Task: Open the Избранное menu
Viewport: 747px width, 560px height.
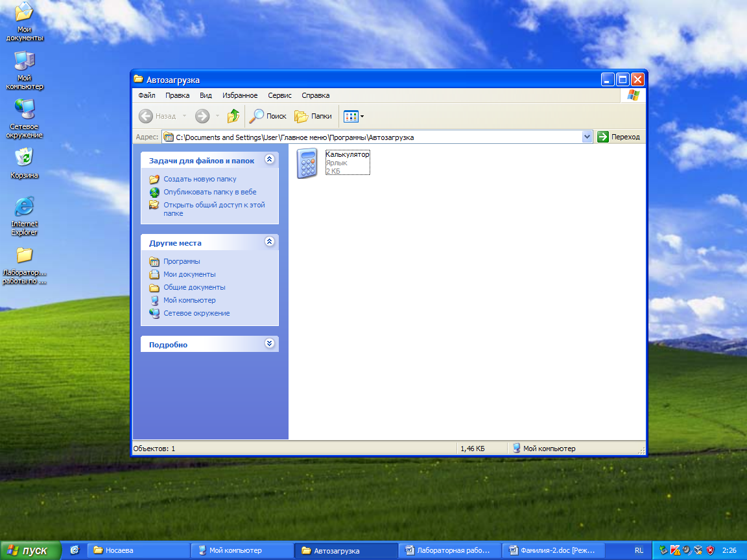Action: (240, 95)
